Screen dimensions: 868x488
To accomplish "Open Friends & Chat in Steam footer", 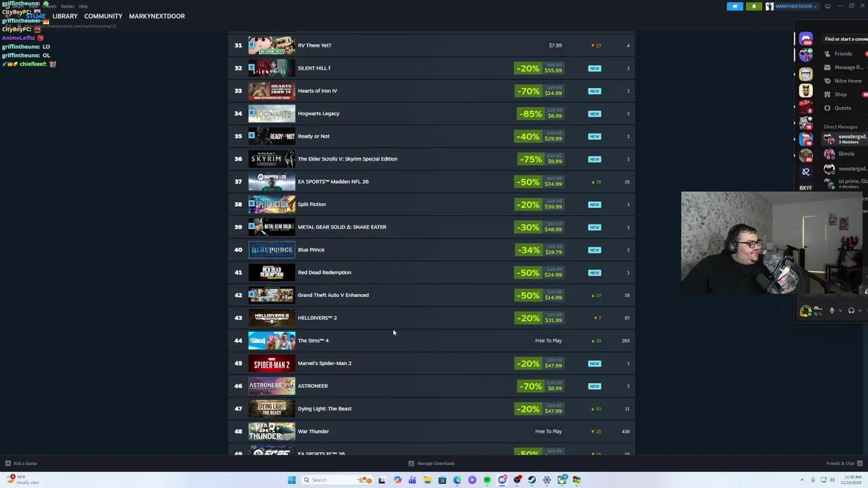I will pos(844,464).
